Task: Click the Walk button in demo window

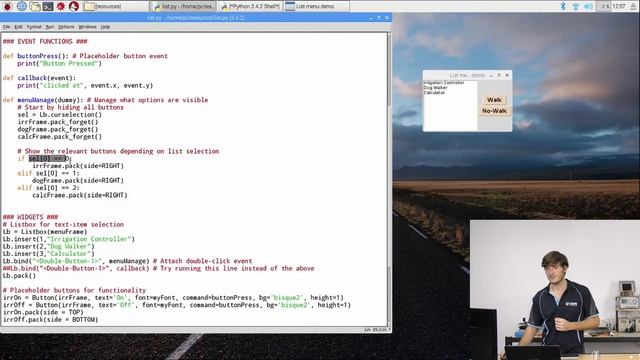Action: point(494,100)
